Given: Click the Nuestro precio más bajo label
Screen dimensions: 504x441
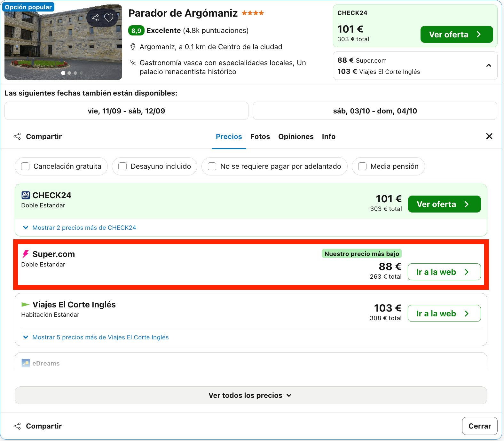Looking at the screenshot, I should pyautogui.click(x=362, y=254).
